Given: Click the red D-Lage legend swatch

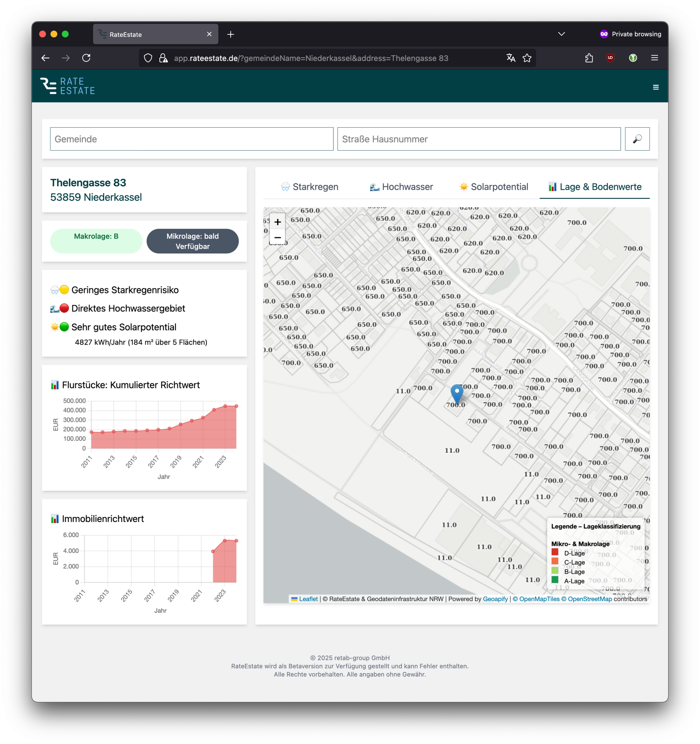Looking at the screenshot, I should pyautogui.click(x=555, y=552).
